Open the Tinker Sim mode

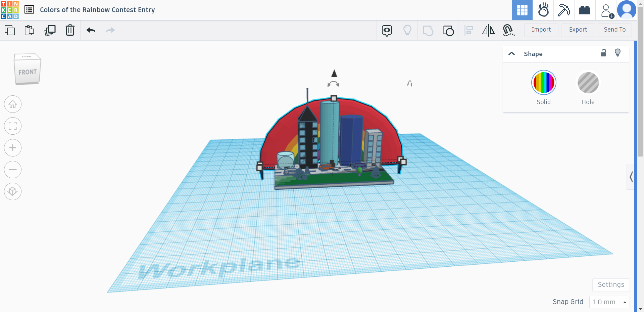point(543,10)
